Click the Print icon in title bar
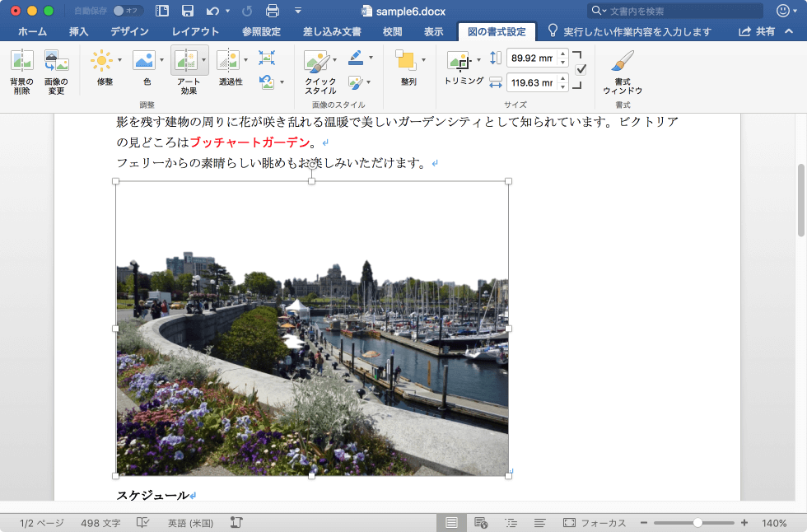 (x=273, y=11)
